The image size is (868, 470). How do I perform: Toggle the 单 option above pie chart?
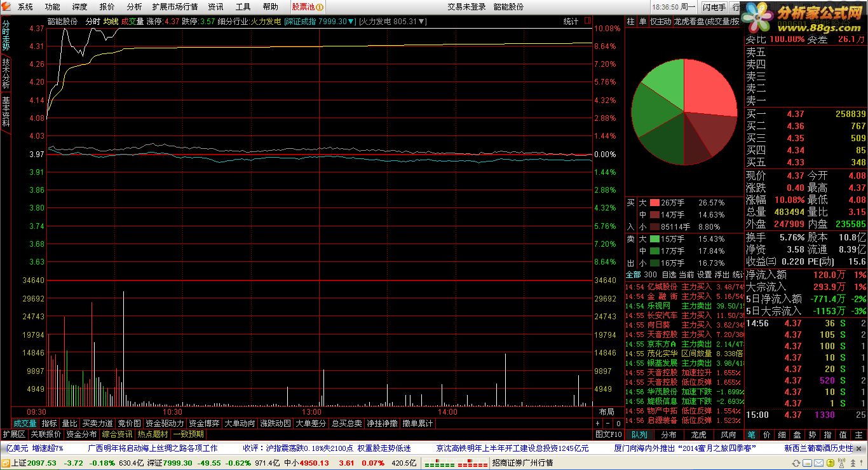coord(642,22)
